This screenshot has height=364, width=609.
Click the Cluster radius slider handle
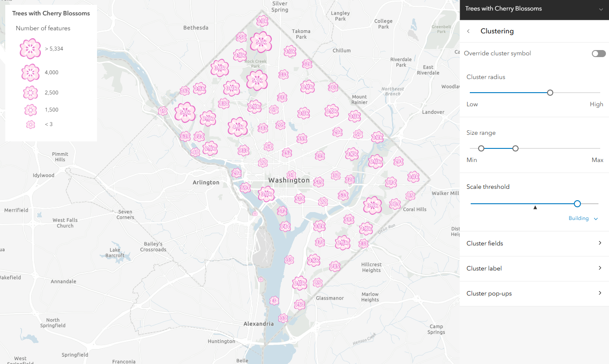(x=550, y=93)
